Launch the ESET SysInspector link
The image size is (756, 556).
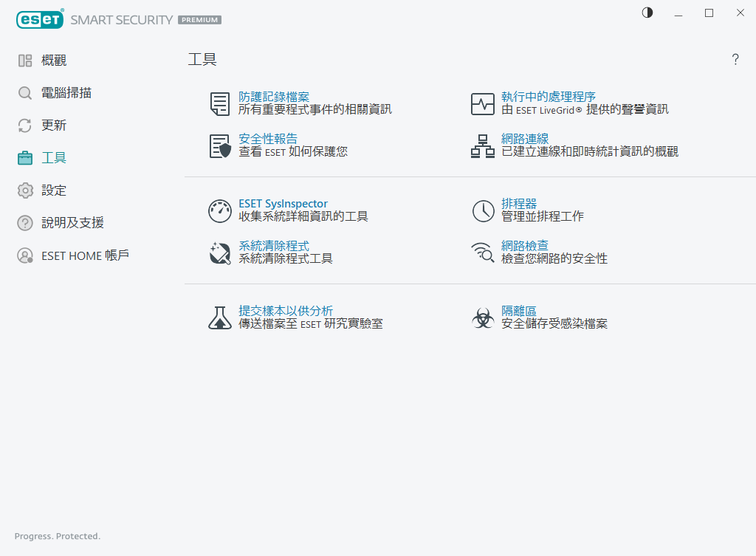point(283,204)
